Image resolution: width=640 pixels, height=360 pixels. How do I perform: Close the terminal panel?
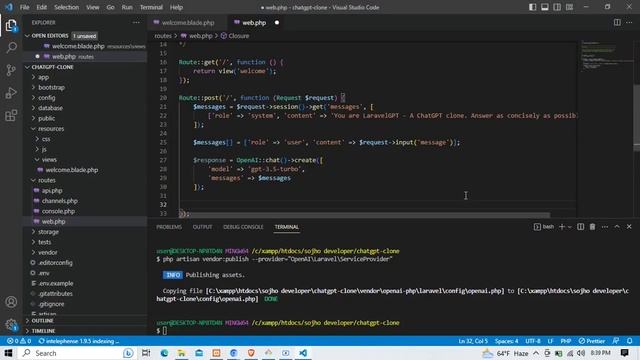[629, 227]
